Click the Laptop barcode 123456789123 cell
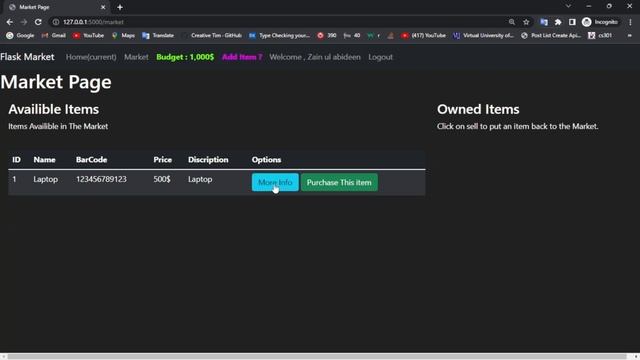This screenshot has width=640, height=360. coord(101,179)
